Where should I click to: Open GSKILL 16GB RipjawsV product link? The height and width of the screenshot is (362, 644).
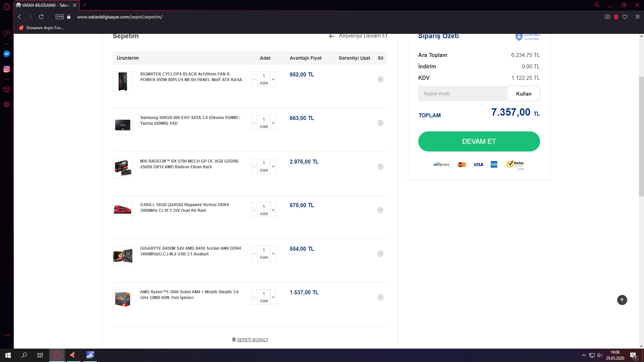[x=184, y=207]
